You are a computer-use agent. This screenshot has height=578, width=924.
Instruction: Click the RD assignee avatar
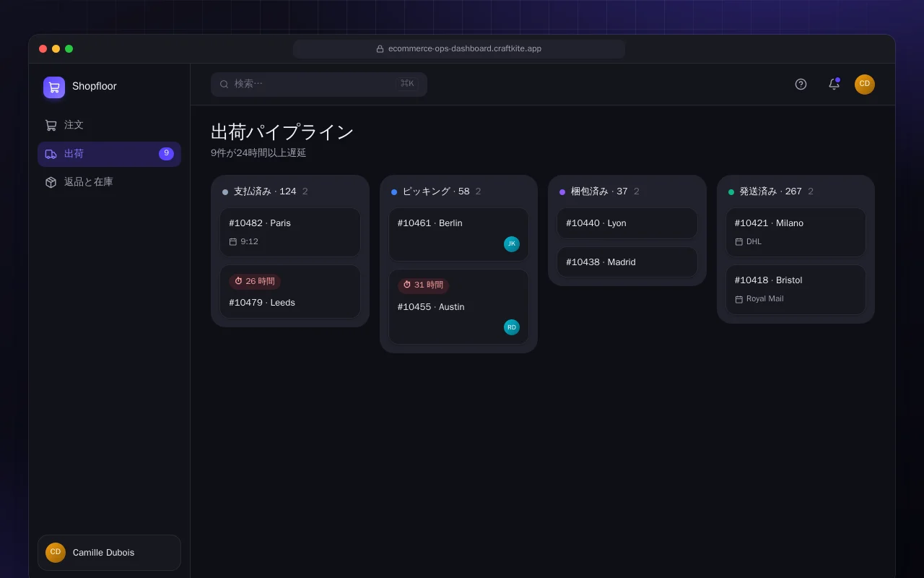tap(512, 327)
